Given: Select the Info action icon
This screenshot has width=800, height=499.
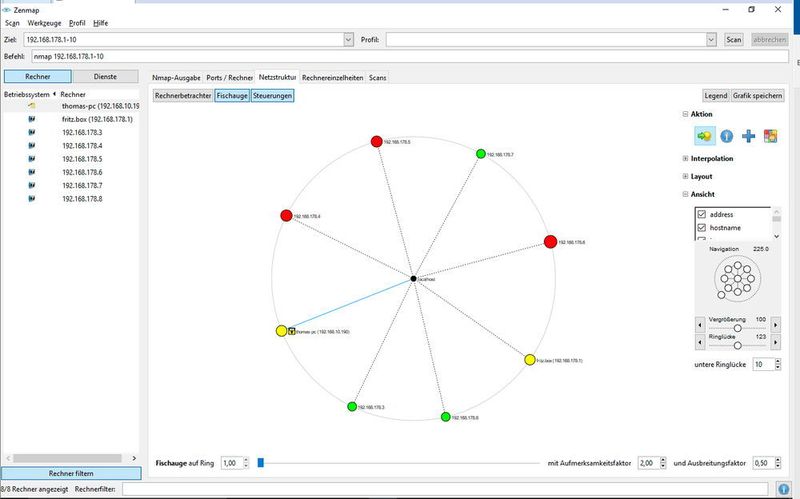Looking at the screenshot, I should pos(727,136).
